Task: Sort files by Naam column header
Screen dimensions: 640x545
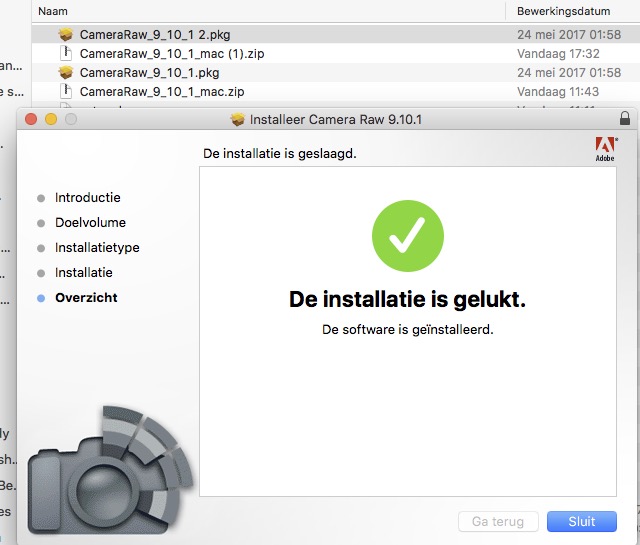Action: click(53, 11)
